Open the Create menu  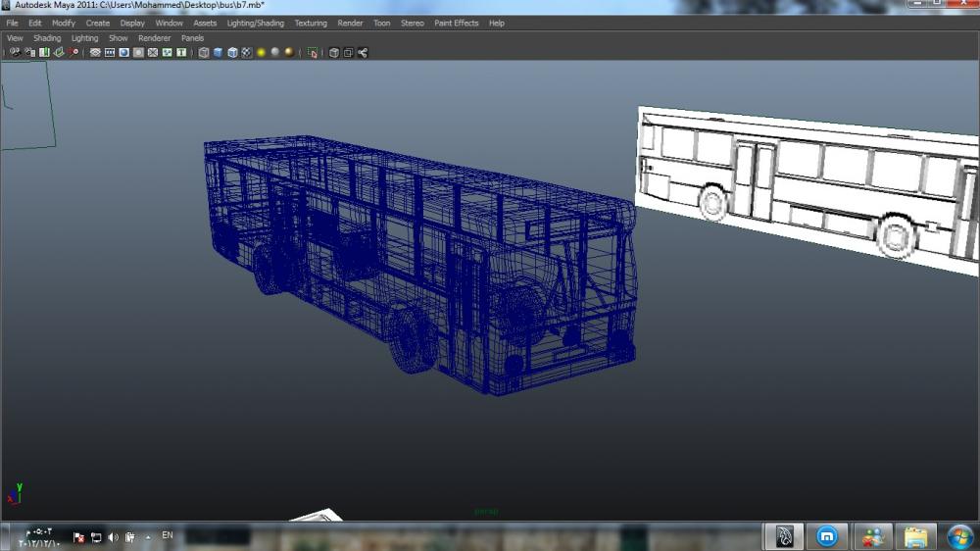click(98, 23)
